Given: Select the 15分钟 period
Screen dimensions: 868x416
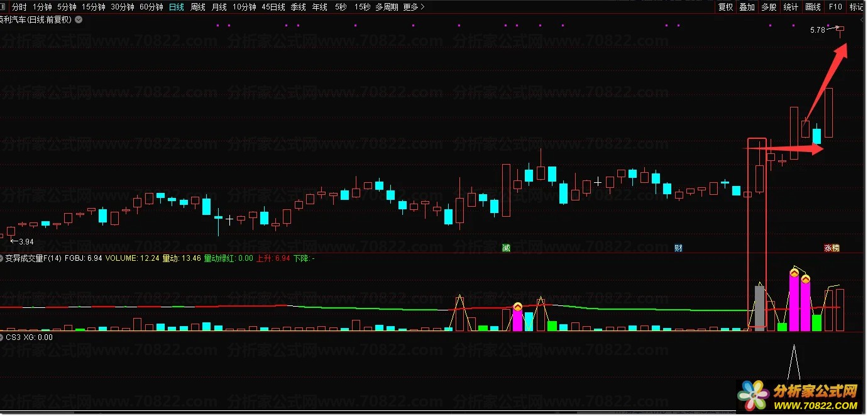Looking at the screenshot, I should 94,7.
